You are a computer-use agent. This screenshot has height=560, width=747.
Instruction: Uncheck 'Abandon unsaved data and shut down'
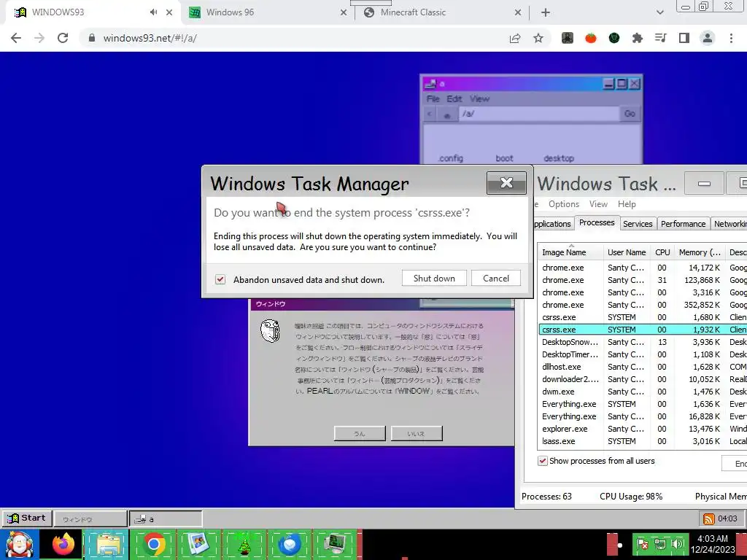click(220, 279)
